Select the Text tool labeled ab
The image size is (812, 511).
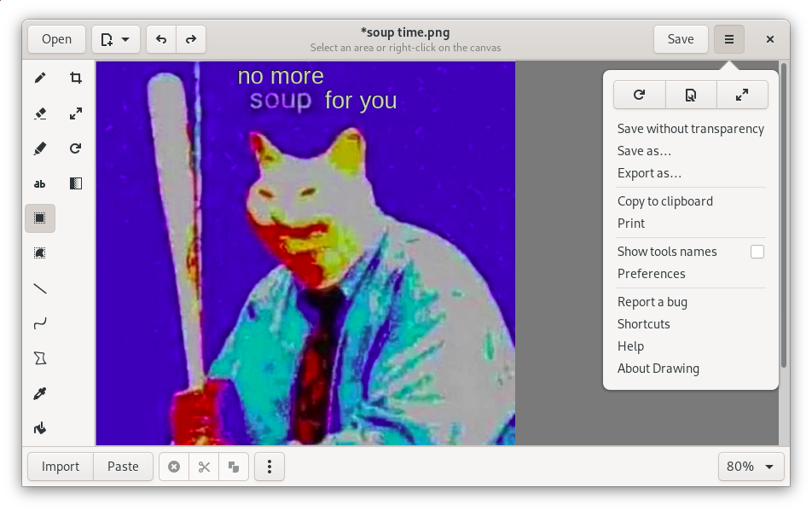[x=40, y=183]
